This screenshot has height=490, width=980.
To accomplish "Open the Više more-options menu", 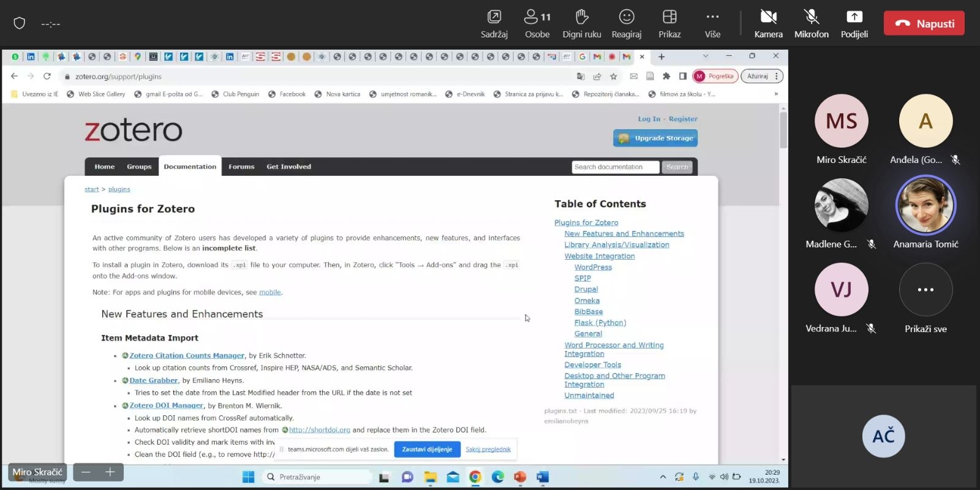I will click(x=712, y=24).
